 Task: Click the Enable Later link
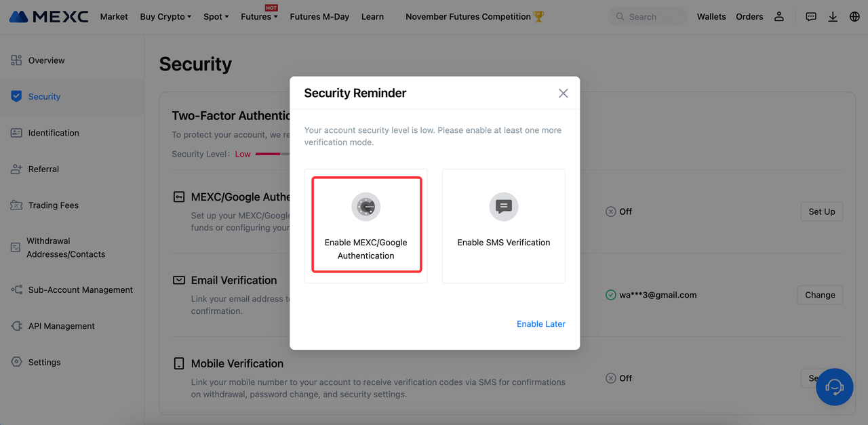540,324
